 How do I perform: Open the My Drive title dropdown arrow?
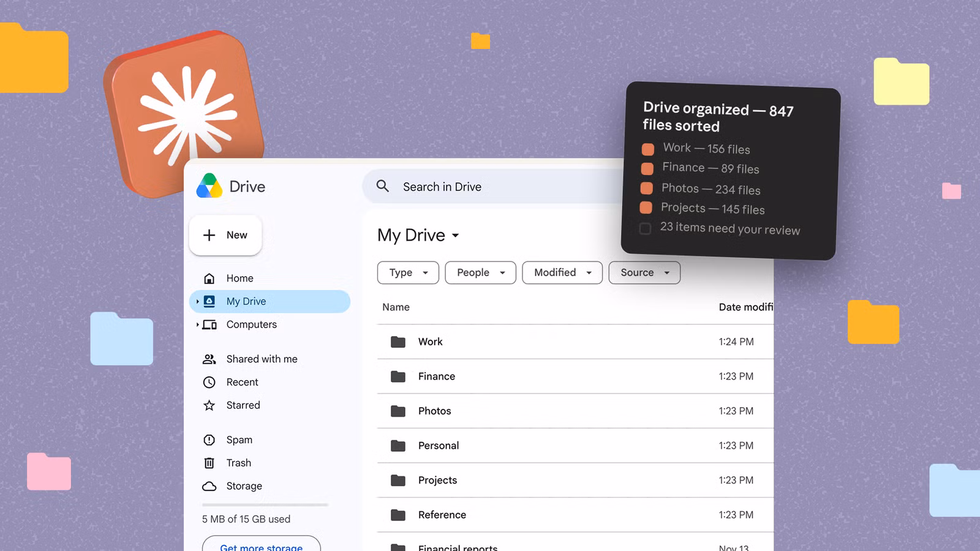[455, 236]
